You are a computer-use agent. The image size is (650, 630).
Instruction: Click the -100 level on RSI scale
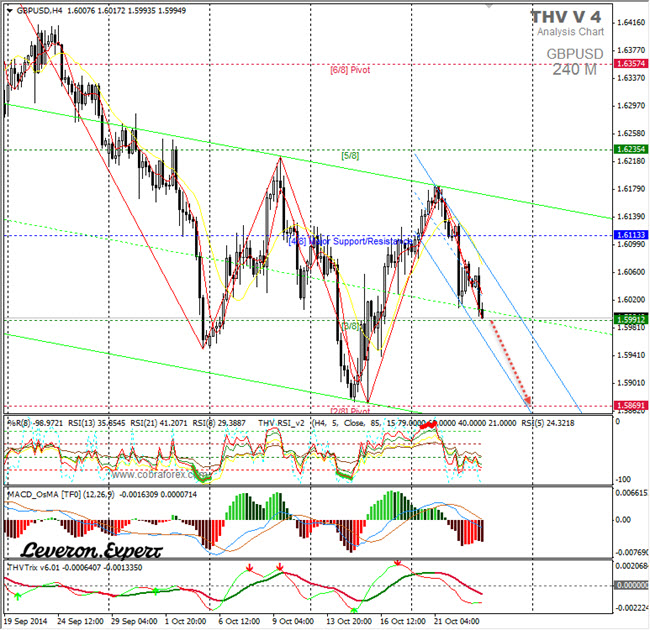[x=623, y=480]
